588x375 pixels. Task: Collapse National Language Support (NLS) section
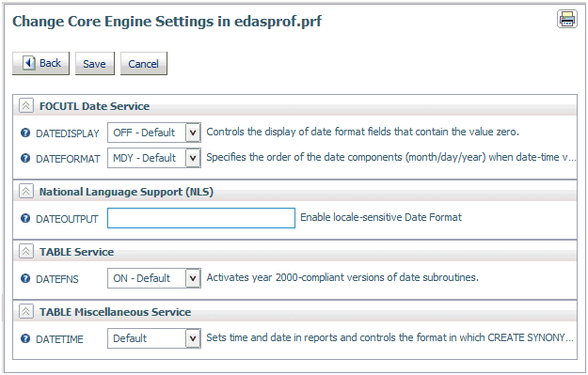click(x=26, y=192)
